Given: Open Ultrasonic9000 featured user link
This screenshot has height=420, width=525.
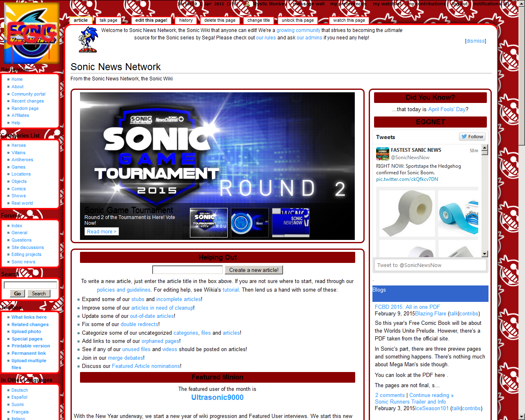Looking at the screenshot, I should [x=217, y=397].
